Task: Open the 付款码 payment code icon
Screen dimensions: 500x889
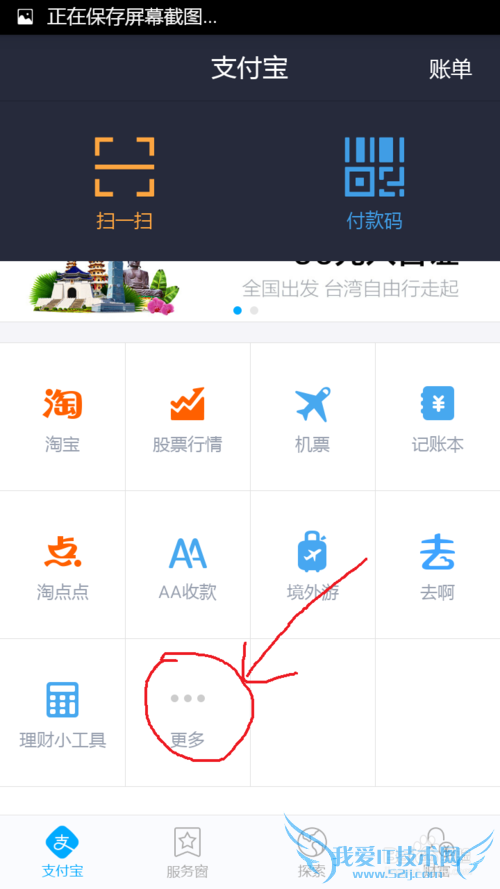Action: click(x=374, y=167)
